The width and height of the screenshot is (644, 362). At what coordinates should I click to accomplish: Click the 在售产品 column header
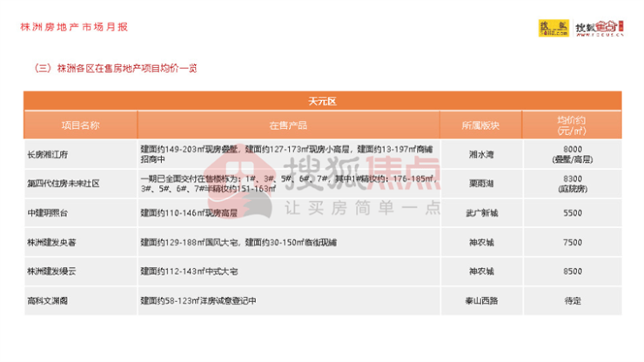pyautogui.click(x=288, y=125)
